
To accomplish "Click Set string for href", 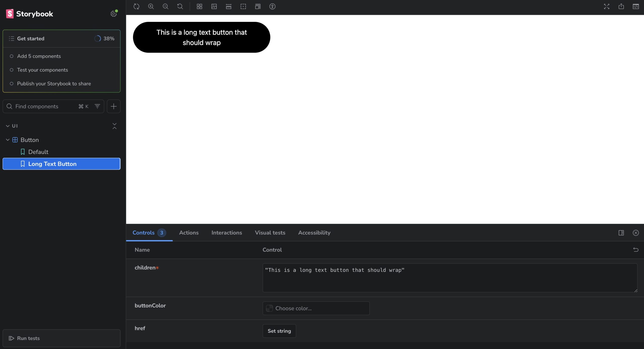I will coord(279,331).
